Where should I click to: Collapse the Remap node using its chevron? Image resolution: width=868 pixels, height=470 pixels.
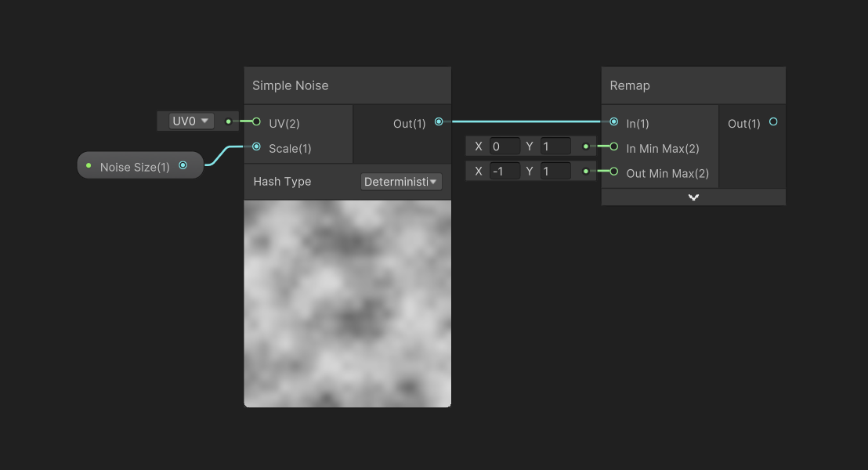pyautogui.click(x=693, y=197)
